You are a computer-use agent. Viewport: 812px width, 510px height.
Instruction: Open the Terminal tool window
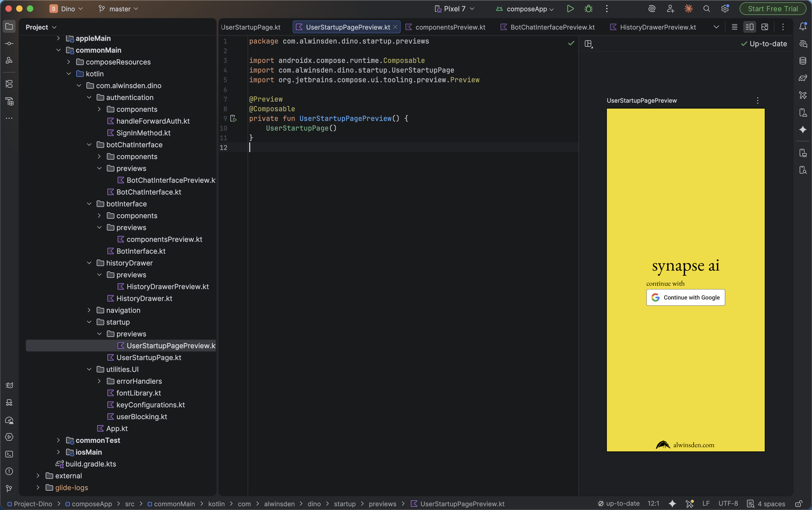click(x=9, y=454)
